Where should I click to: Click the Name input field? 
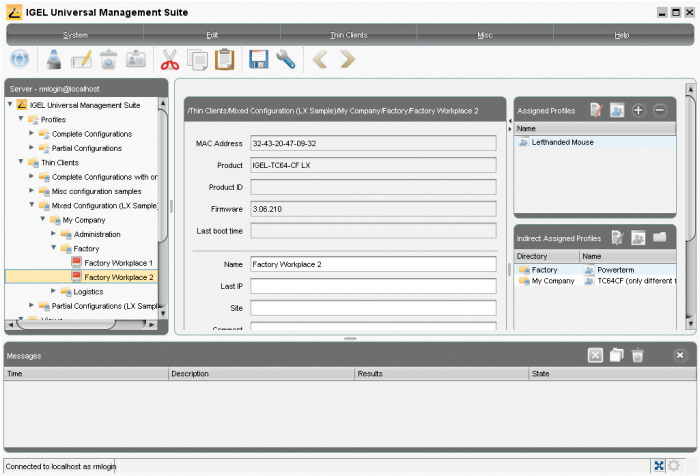[373, 264]
